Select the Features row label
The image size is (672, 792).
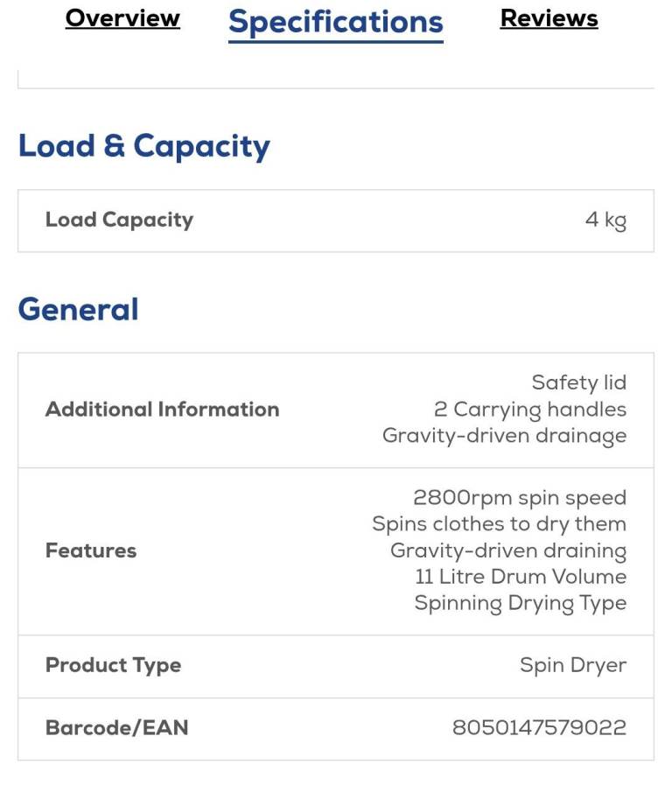tap(91, 550)
